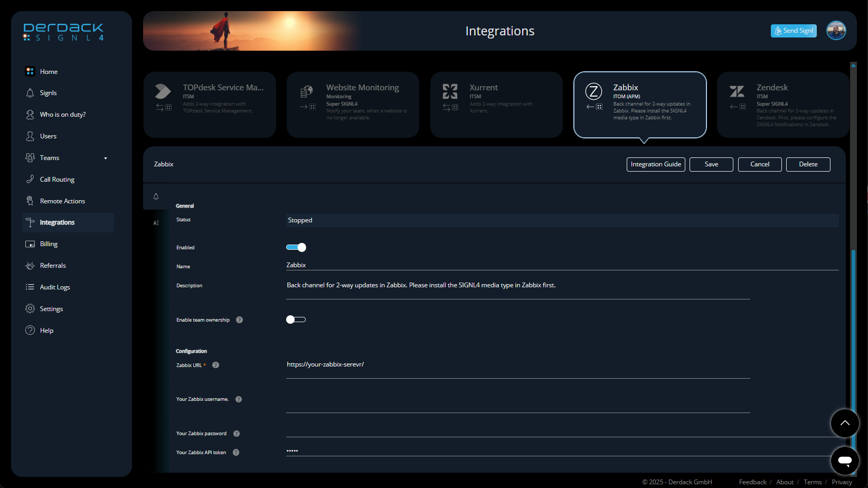This screenshot has width=868, height=488.
Task: Delete the Zabbix integration
Action: click(x=808, y=164)
